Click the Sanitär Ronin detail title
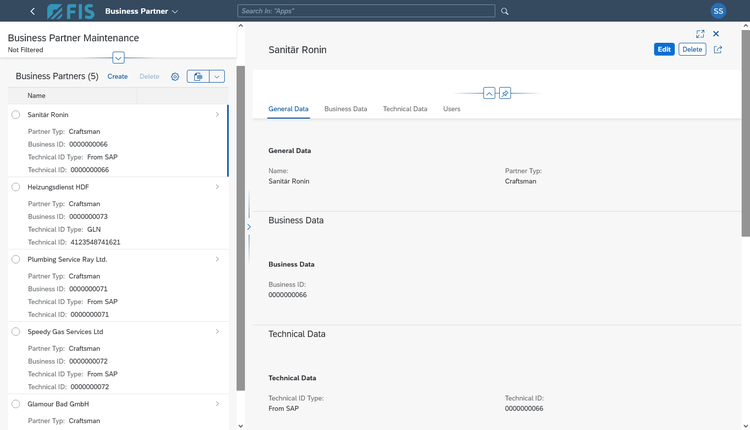 click(x=298, y=50)
